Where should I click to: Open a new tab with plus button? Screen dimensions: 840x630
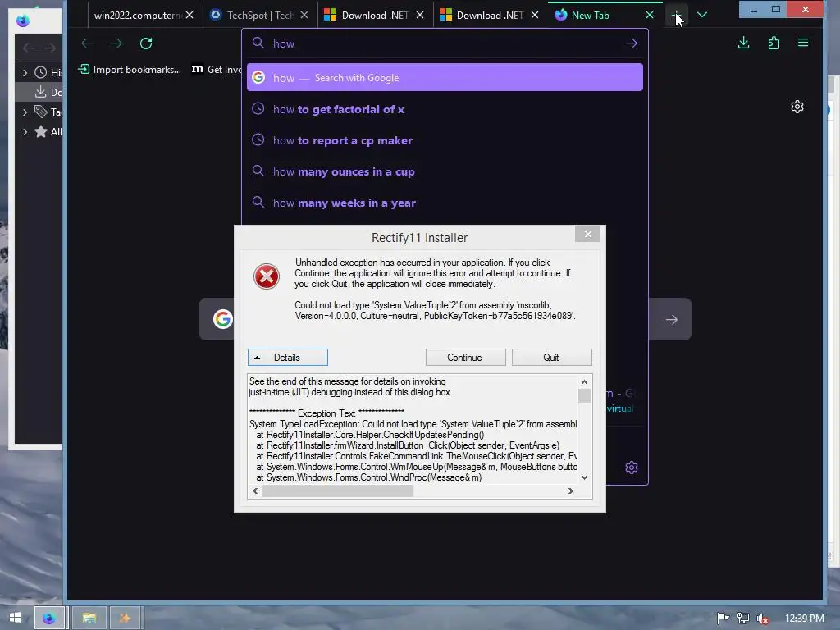click(x=676, y=15)
